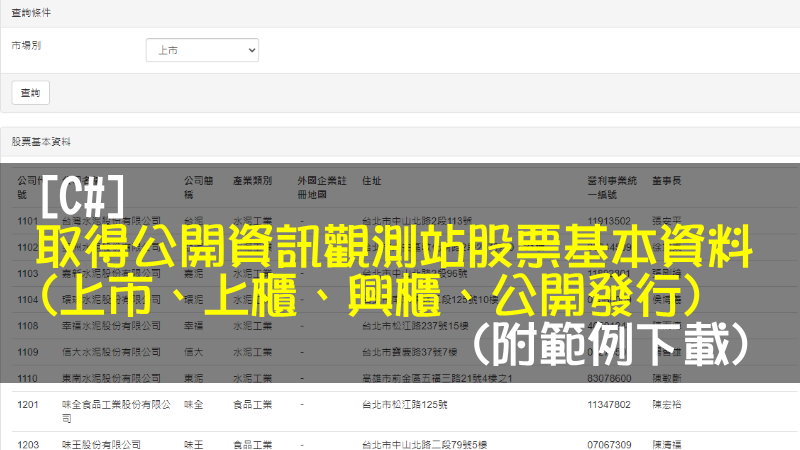
Task: Click address 台北市松江路125號
Action: [405, 405]
